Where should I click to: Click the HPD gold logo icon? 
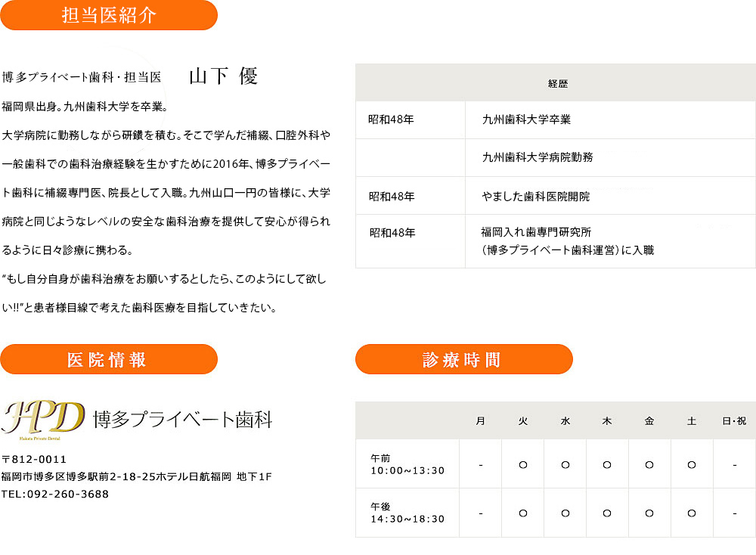point(43,420)
